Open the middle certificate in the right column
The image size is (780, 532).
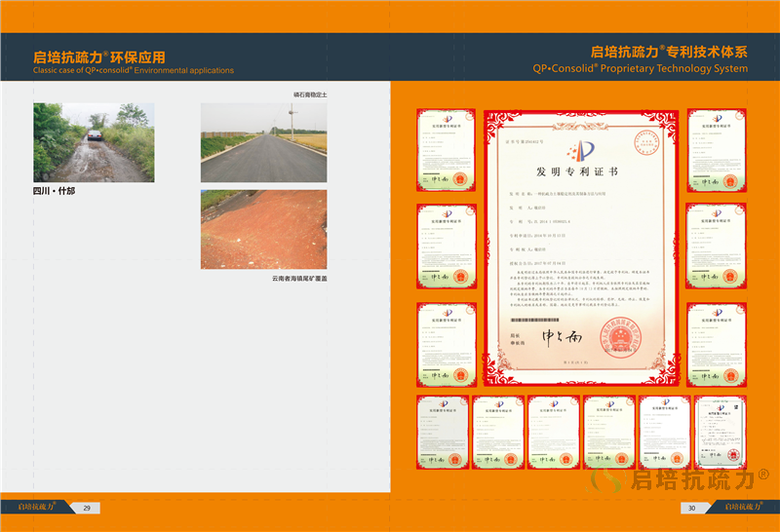click(716, 246)
